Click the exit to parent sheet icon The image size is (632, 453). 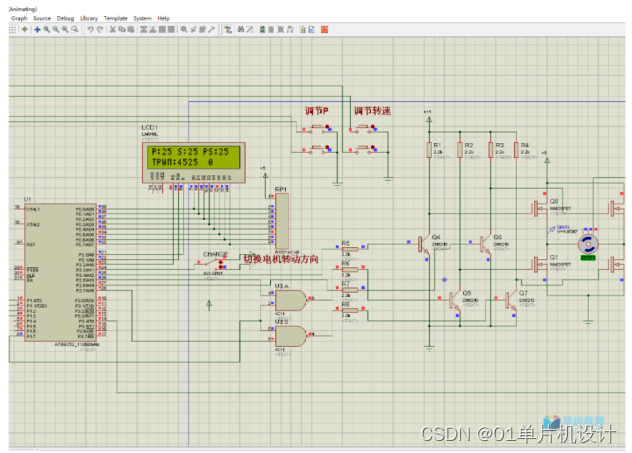[290, 29]
